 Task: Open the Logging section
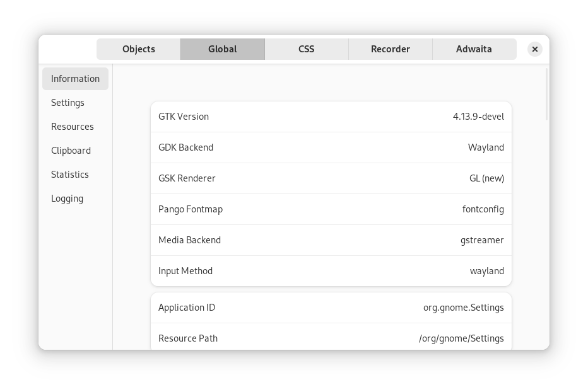pos(67,198)
